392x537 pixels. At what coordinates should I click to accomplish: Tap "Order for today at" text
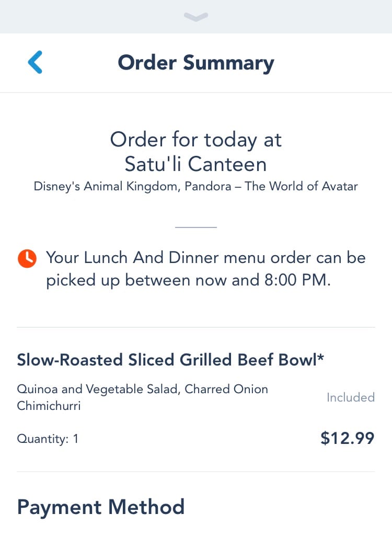196,140
